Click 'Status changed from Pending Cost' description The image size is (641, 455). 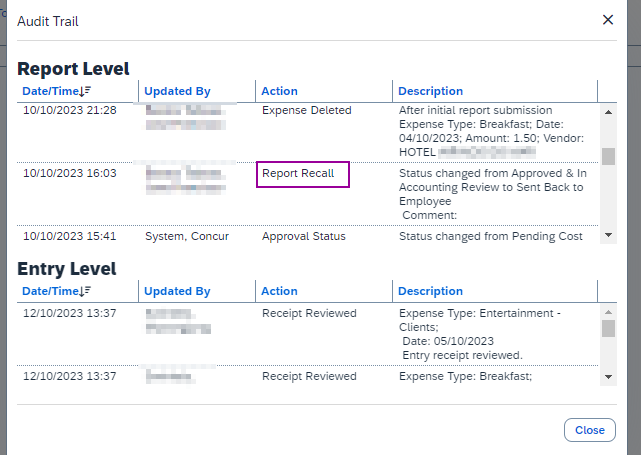[491, 236]
